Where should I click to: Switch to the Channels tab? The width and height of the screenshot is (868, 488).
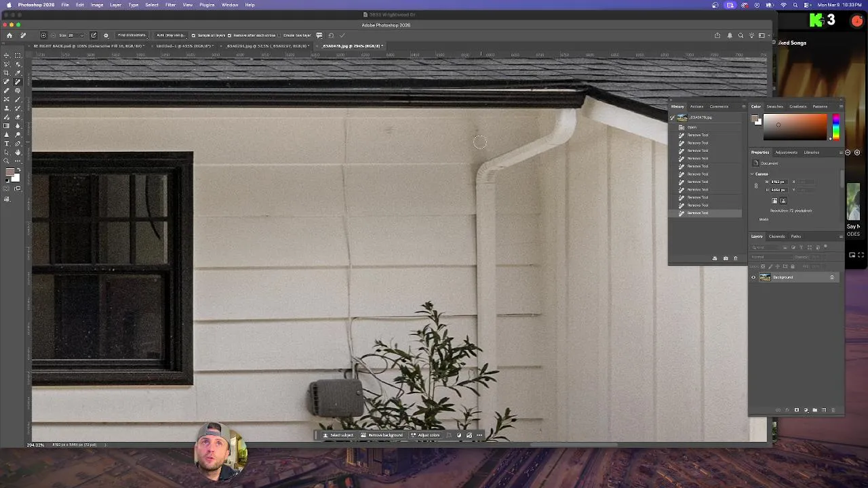coord(776,237)
